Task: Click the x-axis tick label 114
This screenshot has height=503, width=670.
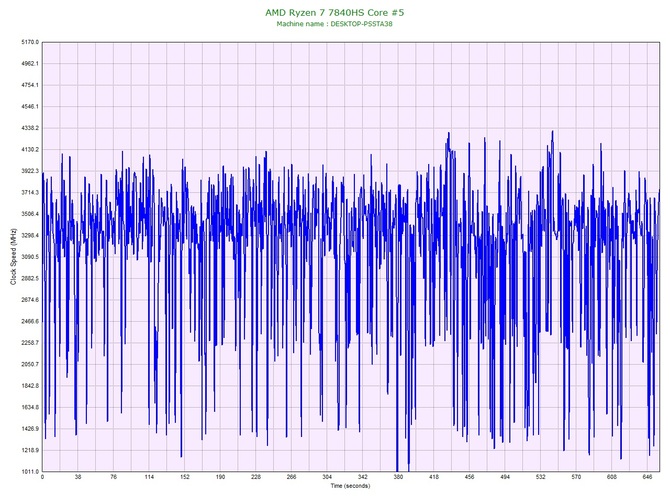Action: pos(149,477)
